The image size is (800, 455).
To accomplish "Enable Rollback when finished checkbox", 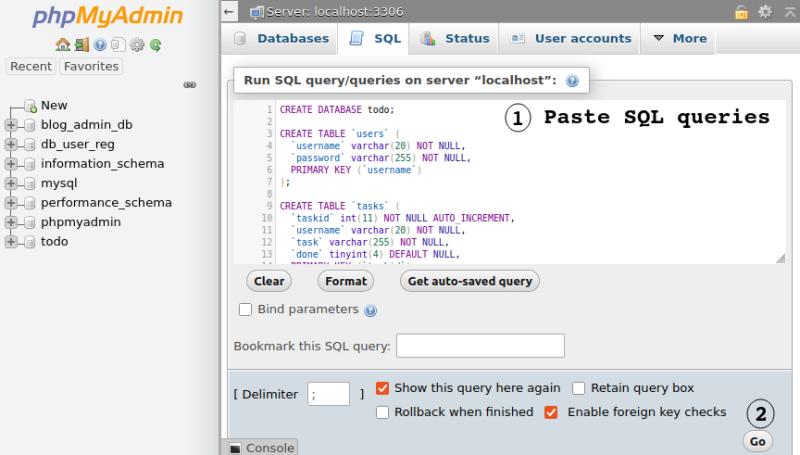I will (x=382, y=412).
